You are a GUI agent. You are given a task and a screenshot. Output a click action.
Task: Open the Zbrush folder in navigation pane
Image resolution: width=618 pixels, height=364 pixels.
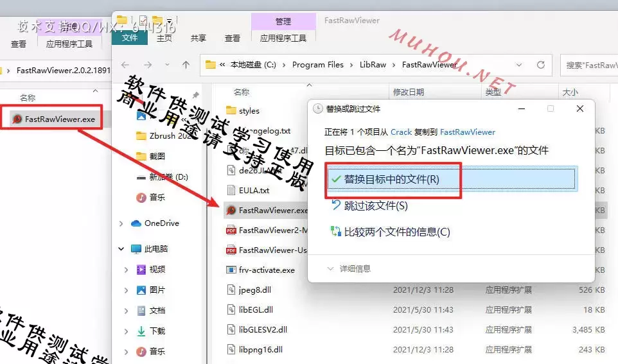[x=163, y=135]
